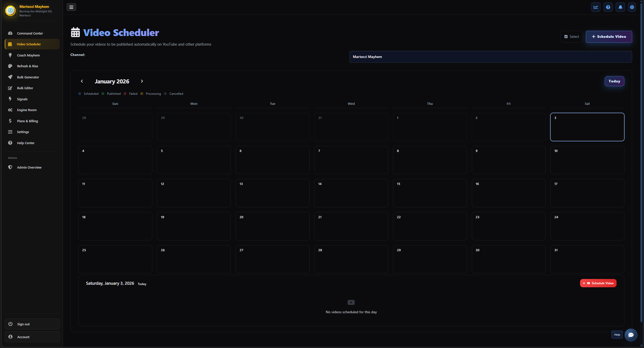644x348 pixels.
Task: Open the hamburger navigation menu
Action: pyautogui.click(x=71, y=7)
